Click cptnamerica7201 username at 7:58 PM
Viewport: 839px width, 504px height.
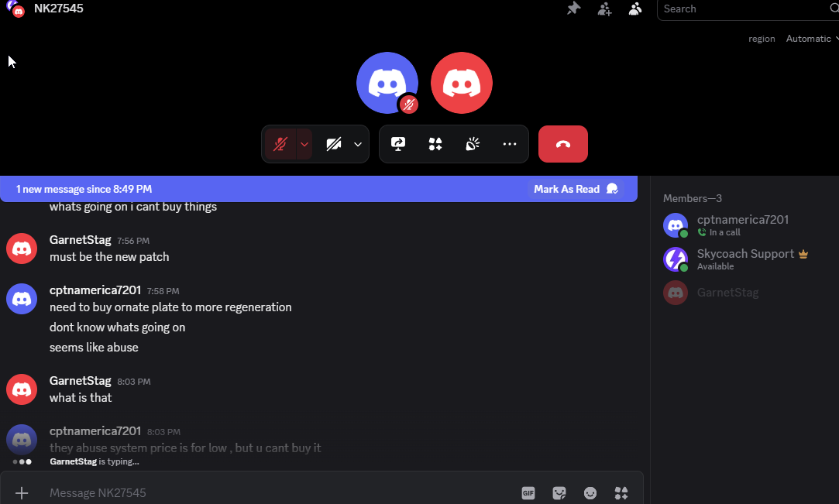95,290
